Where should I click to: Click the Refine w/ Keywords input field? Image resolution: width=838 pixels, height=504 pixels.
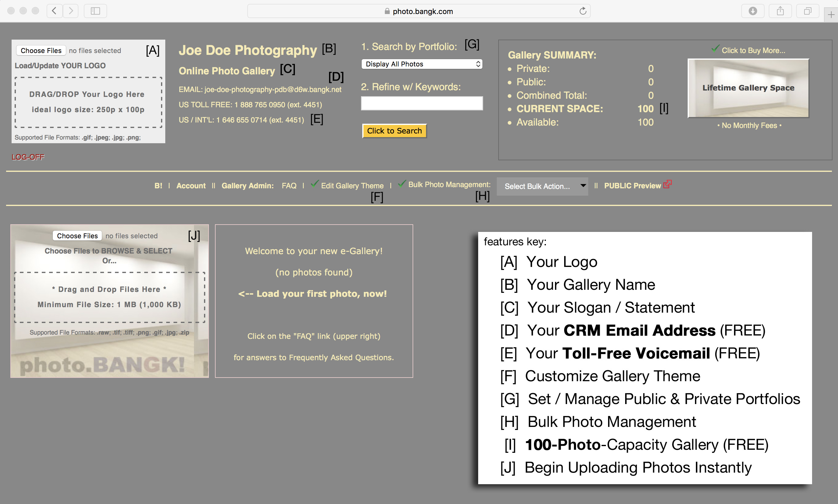(422, 103)
